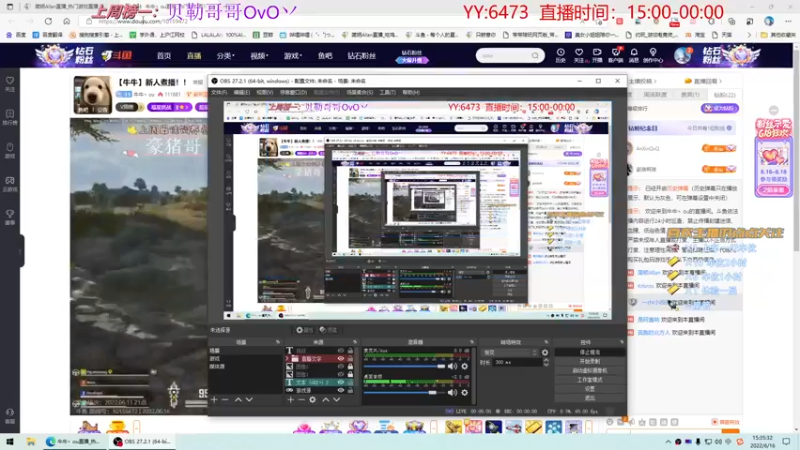Screen dimensions: 800x450
Task: Remove selected scene with minus icon
Action: 225,400
